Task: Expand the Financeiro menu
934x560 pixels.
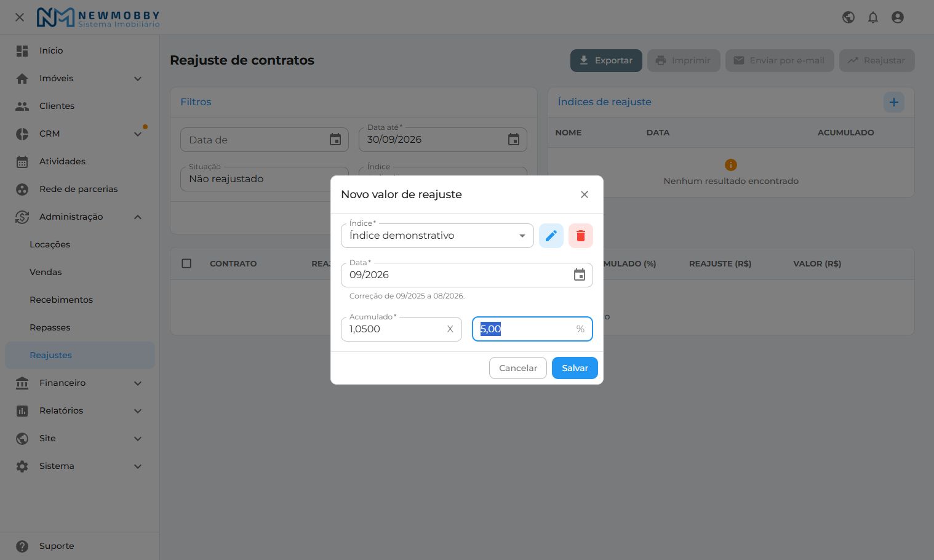Action: click(x=80, y=383)
